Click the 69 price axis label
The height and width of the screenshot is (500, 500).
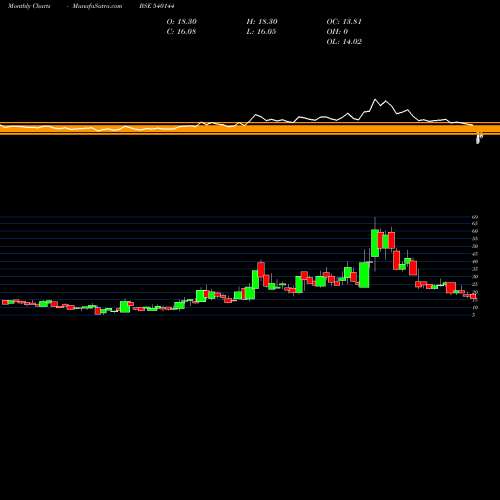coord(475,217)
